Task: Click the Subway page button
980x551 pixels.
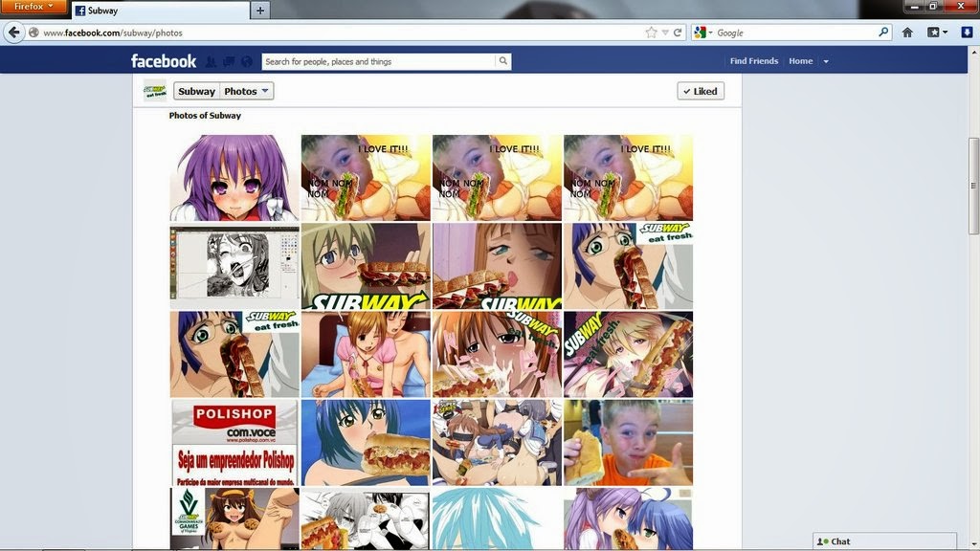Action: (x=196, y=91)
